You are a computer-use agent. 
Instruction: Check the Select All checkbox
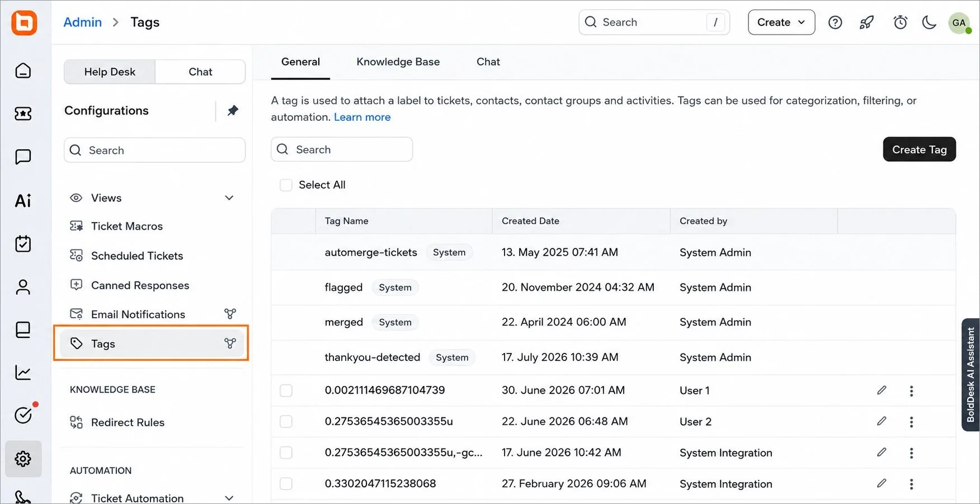pos(286,185)
